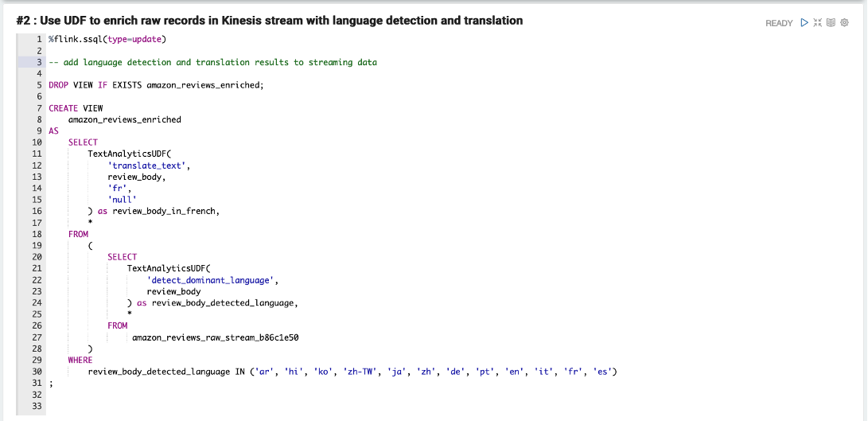The height and width of the screenshot is (421, 868).
Task: Click the semicolon on line 31
Action: click(50, 384)
